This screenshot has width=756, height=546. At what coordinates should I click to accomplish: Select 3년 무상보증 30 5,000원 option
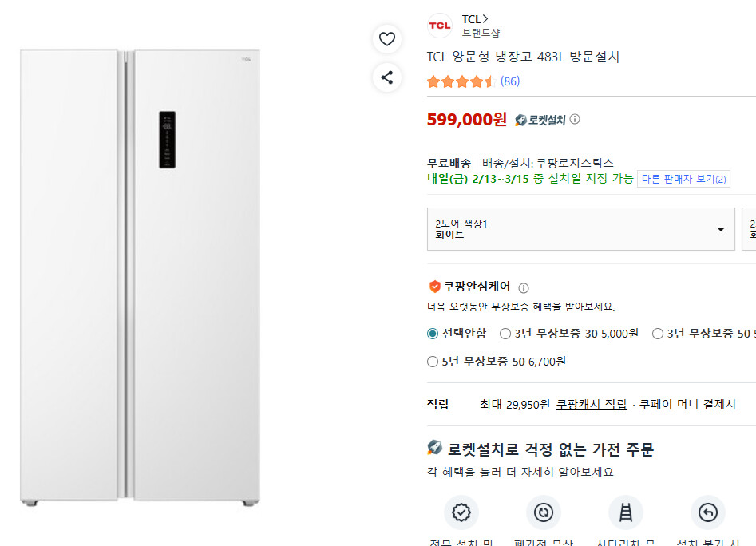505,334
